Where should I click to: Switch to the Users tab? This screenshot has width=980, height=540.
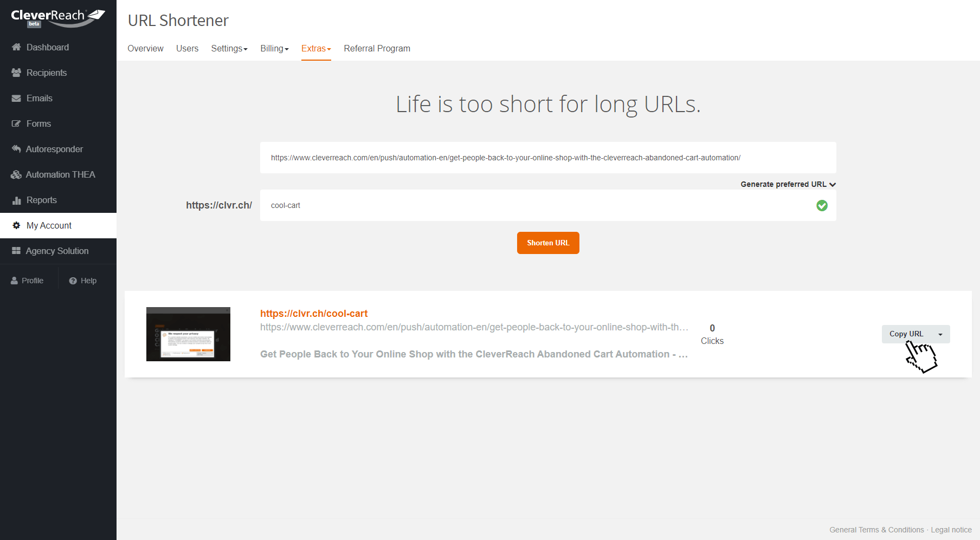coord(187,48)
